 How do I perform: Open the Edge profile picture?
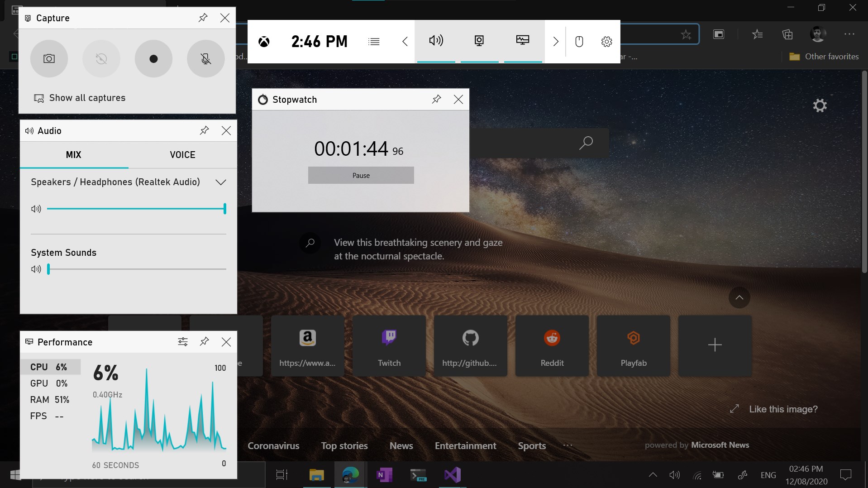click(x=818, y=34)
